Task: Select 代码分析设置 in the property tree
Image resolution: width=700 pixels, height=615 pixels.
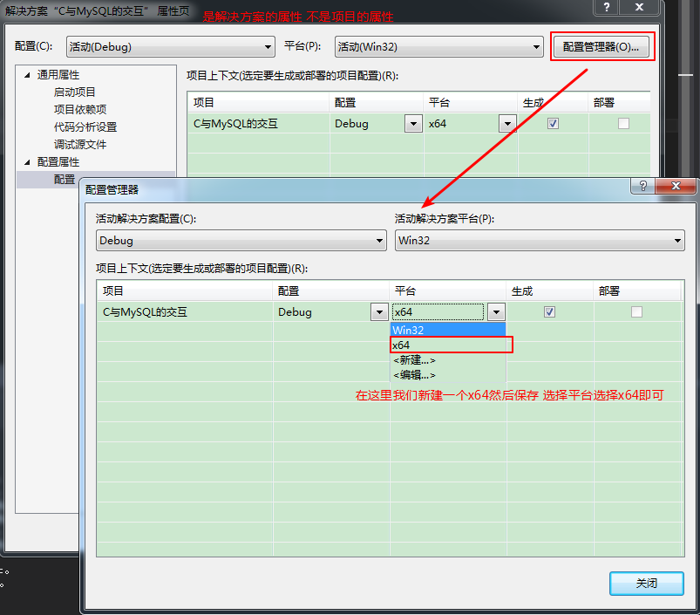Action: coord(85,127)
